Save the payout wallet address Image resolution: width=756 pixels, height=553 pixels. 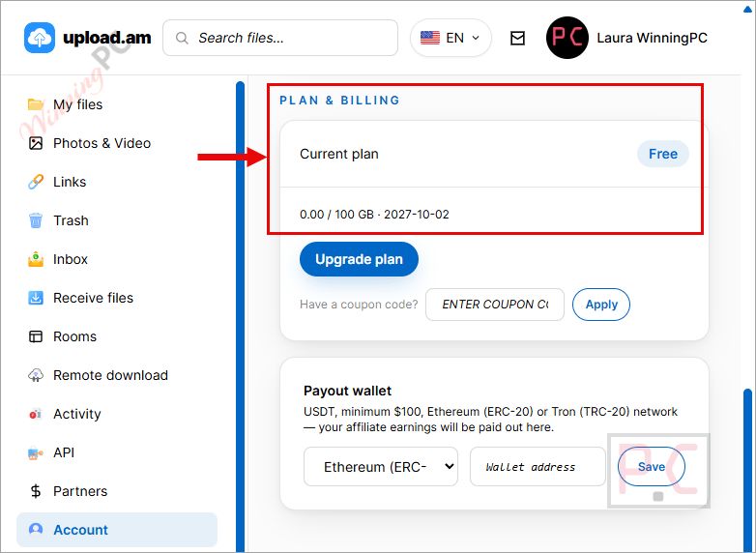point(652,466)
